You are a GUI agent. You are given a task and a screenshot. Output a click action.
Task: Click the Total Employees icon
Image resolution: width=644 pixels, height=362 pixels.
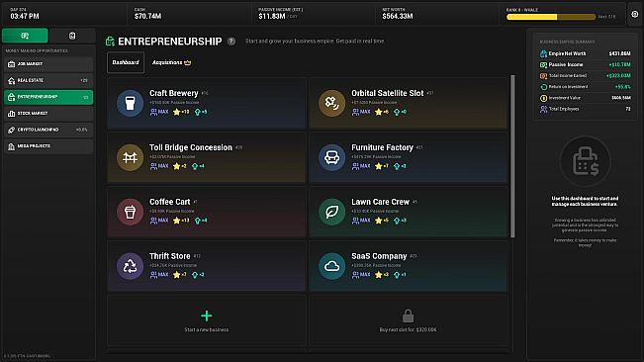click(x=543, y=109)
